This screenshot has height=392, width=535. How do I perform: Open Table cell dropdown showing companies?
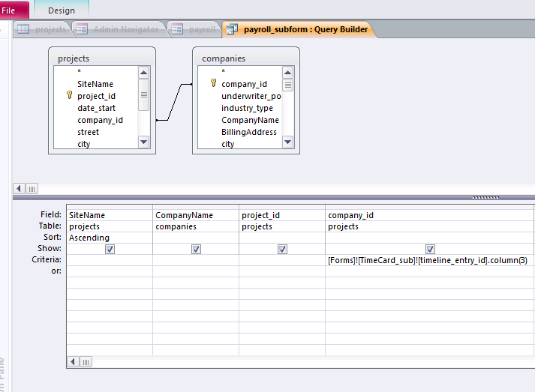coord(195,226)
